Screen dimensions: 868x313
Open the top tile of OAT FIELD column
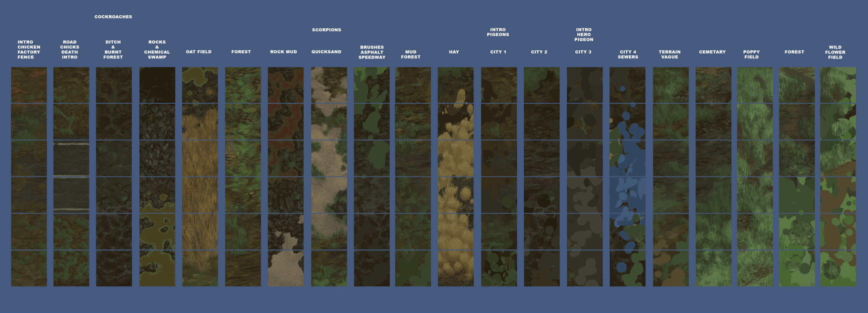point(200,85)
